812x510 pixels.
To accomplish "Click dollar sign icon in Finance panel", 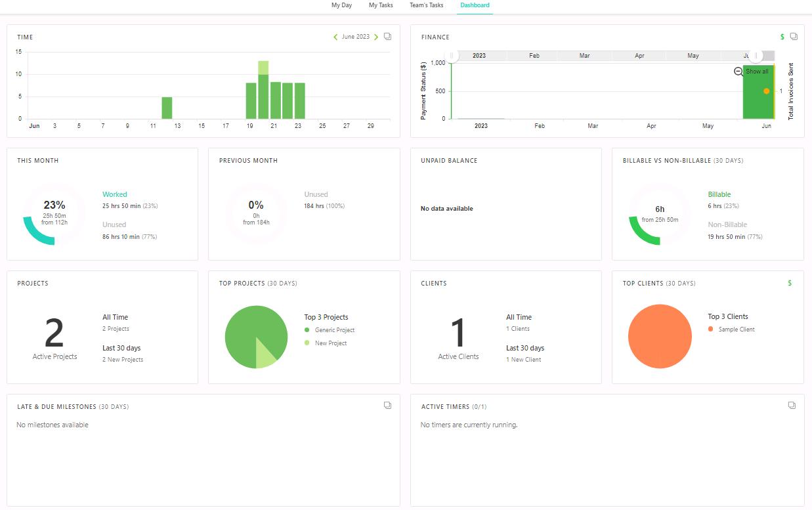I will (x=782, y=37).
